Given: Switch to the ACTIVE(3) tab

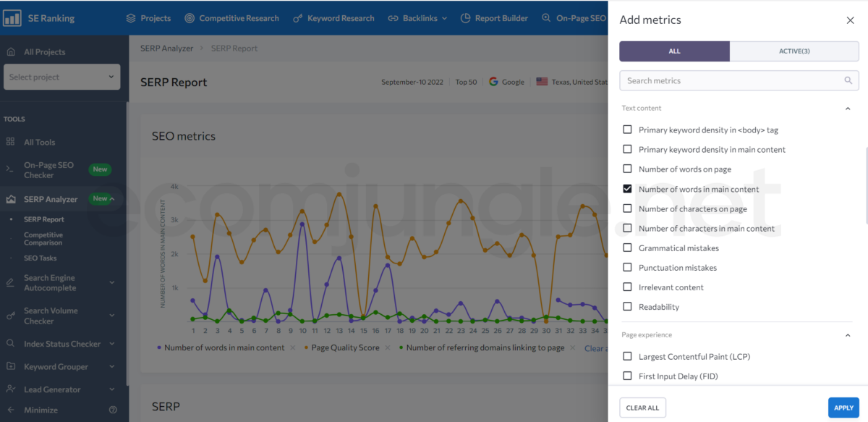Looking at the screenshot, I should tap(793, 51).
